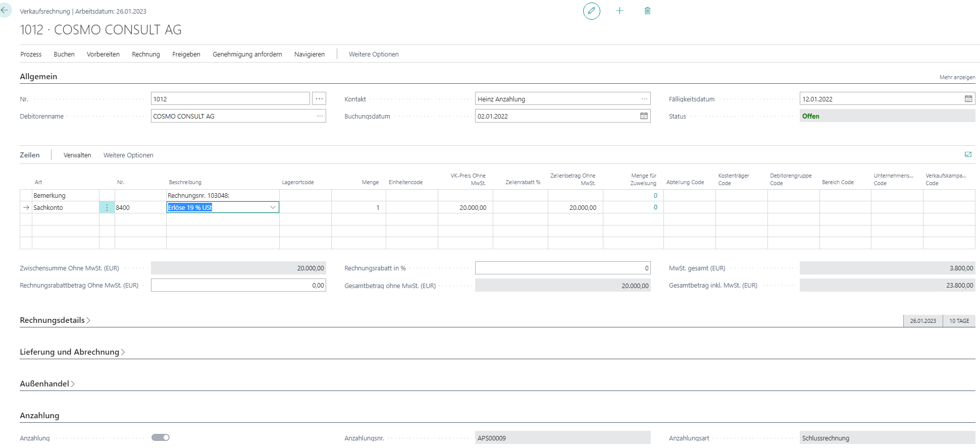Click the expand icon in Zeilen section
Viewport: 980px width, 448px height.
click(x=968, y=155)
